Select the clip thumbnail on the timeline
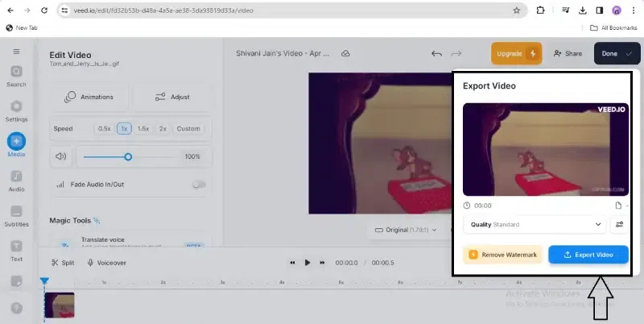The image size is (644, 324). (60, 305)
